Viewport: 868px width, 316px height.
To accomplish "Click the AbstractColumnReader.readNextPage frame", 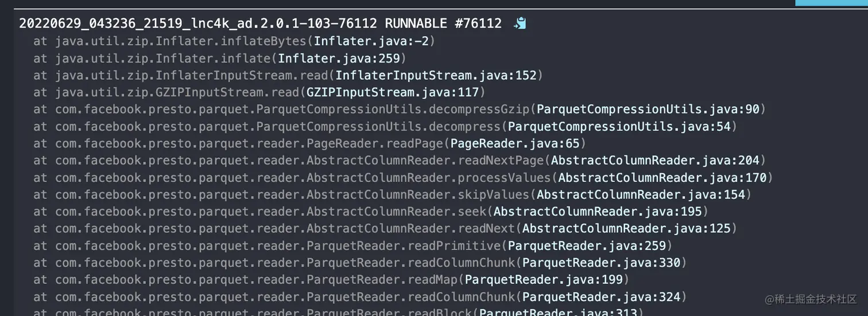I will click(x=400, y=161).
